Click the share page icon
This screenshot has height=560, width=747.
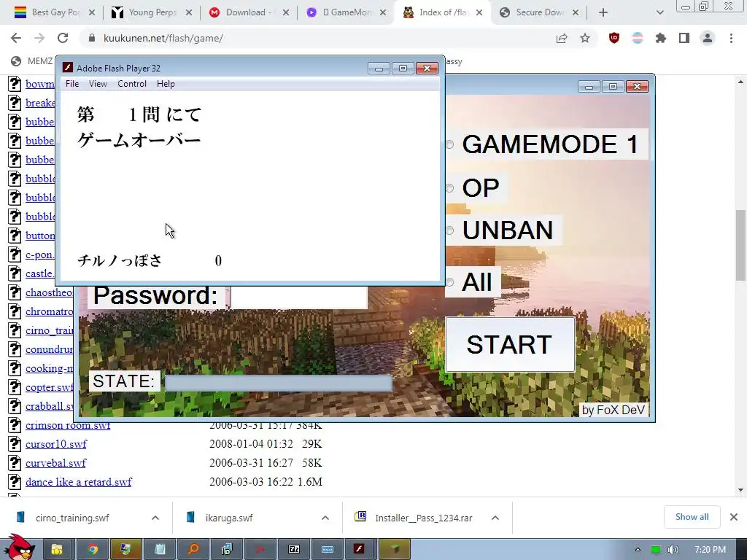tap(562, 38)
